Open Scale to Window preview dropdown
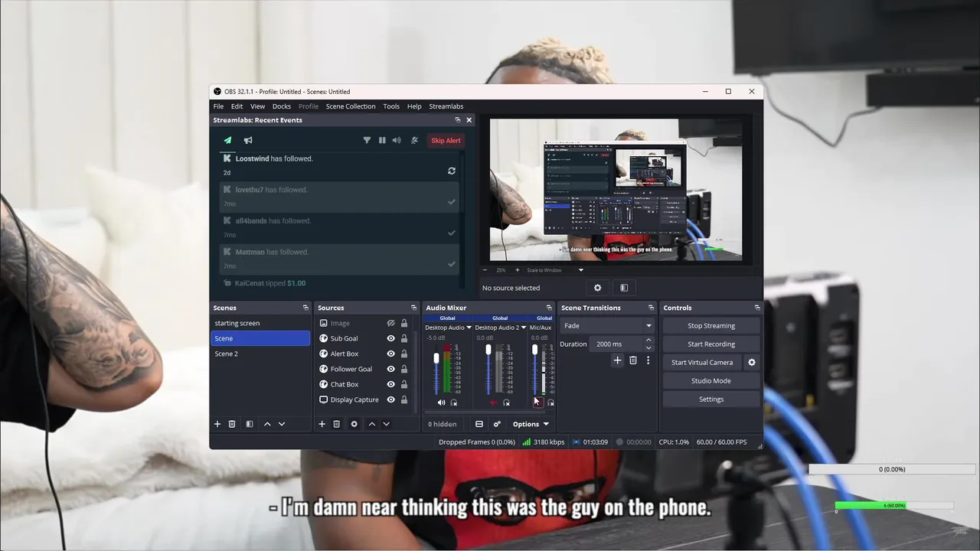This screenshot has width=980, height=551. [555, 270]
